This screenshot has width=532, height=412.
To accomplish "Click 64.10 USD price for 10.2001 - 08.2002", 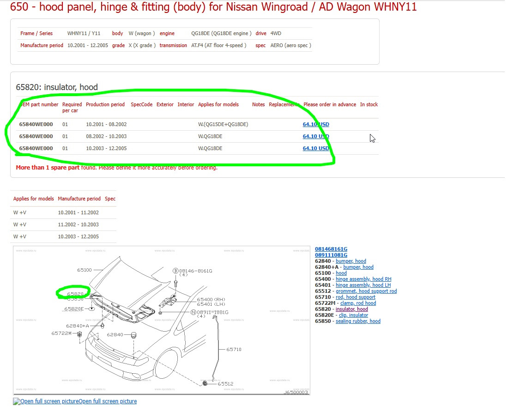I will 315,124.
